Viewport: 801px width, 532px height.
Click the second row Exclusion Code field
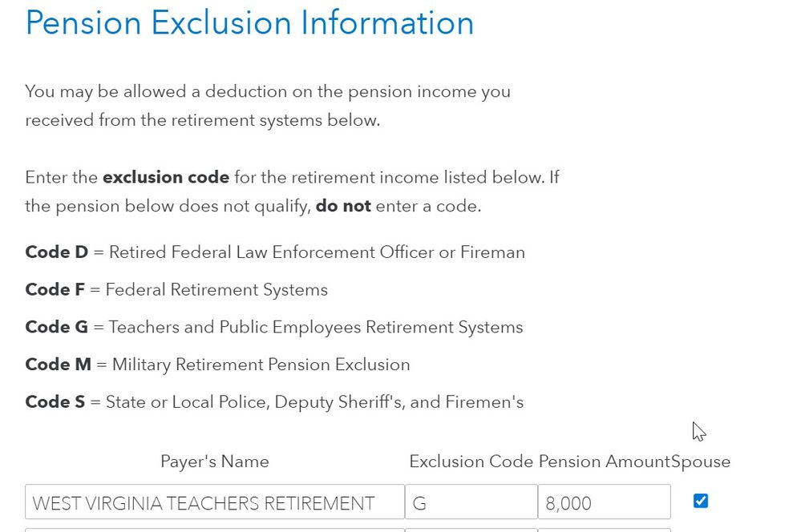click(x=471, y=529)
